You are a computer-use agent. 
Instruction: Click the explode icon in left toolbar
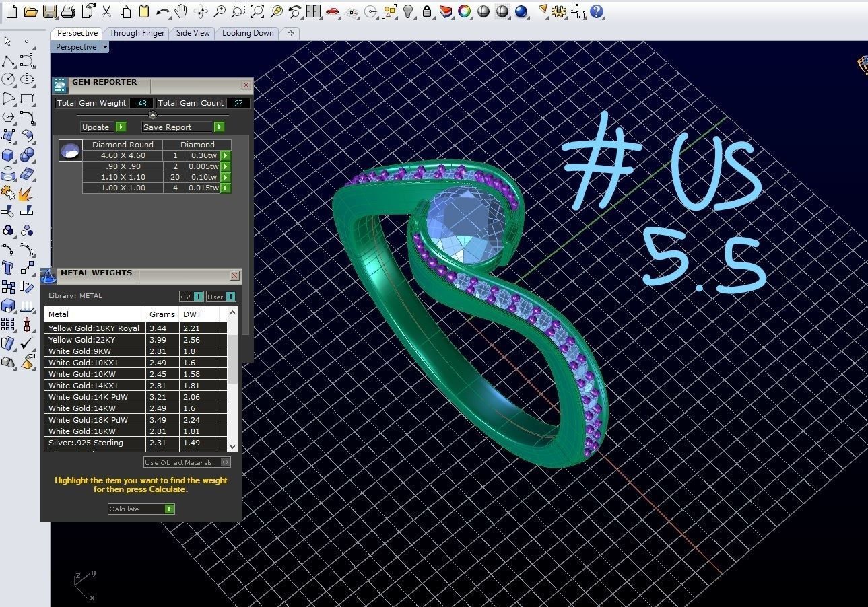pyautogui.click(x=27, y=193)
